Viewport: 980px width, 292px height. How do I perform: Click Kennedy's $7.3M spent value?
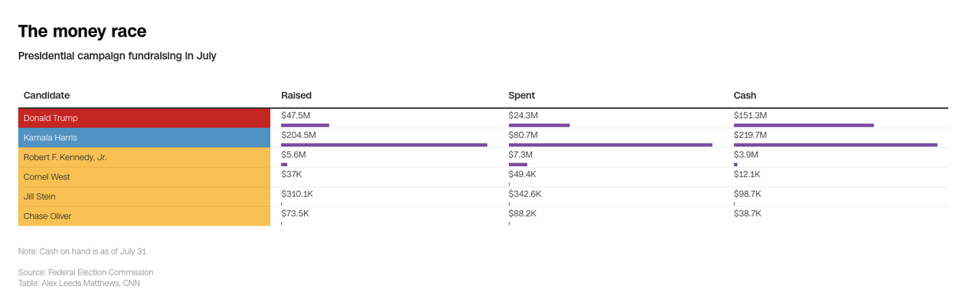point(521,155)
